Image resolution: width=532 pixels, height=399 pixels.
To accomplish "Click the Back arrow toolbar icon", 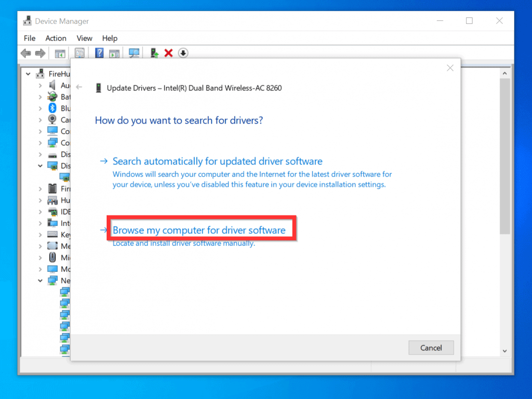I will point(26,53).
